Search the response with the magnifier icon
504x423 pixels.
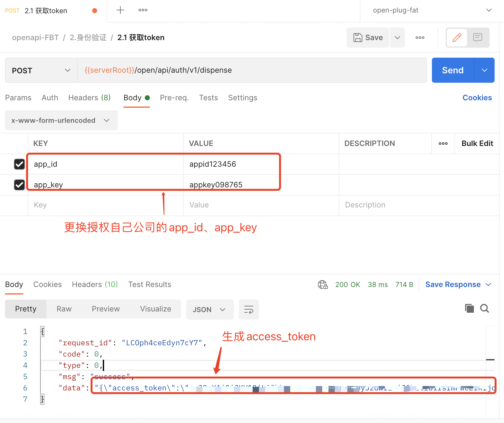[x=484, y=309]
